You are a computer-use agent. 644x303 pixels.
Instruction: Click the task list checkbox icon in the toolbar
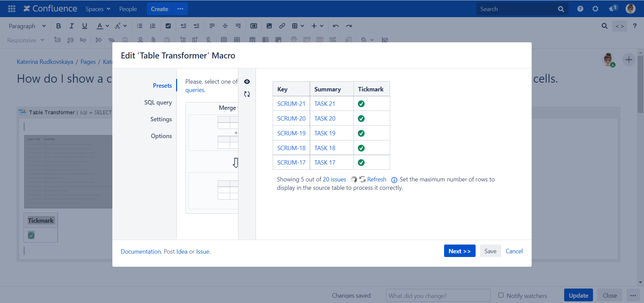[x=168, y=26]
